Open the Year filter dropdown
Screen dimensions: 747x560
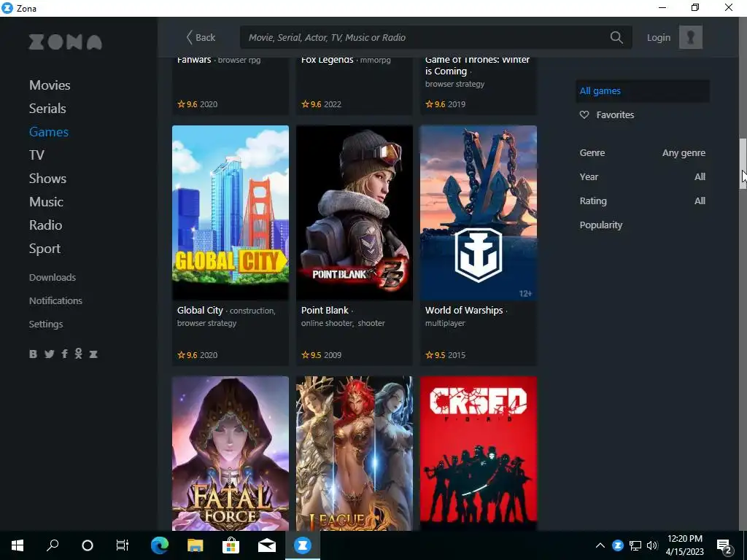point(642,176)
